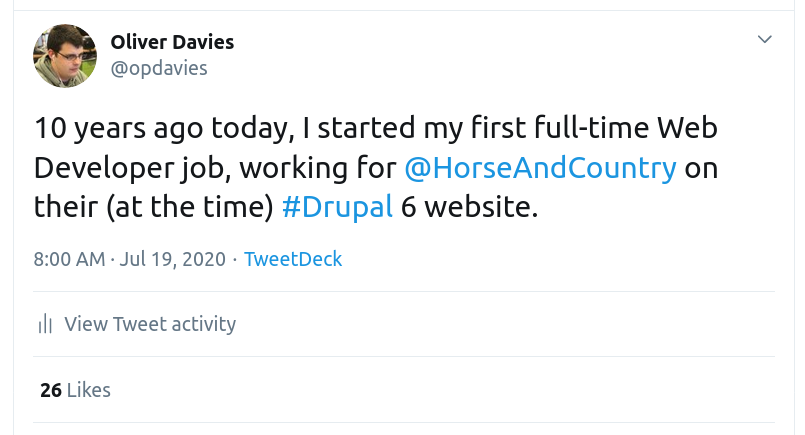Screen dimensions: 805x435
Task: Click the 26 likes count number
Action: pos(51,390)
